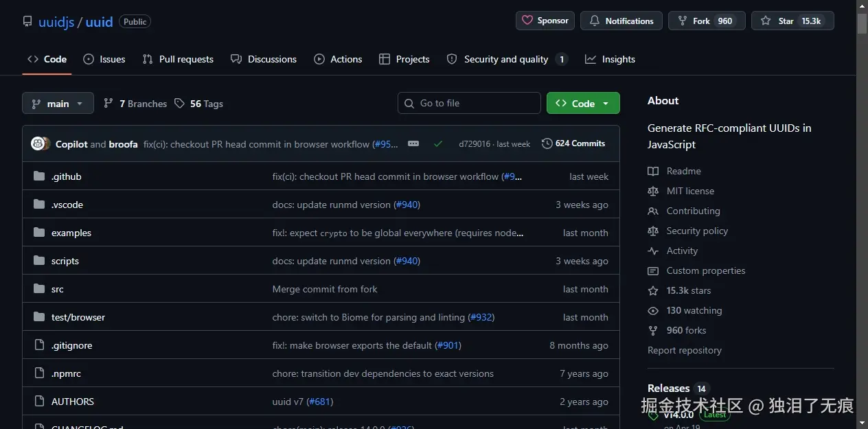Image resolution: width=868 pixels, height=429 pixels.
Task: Click the star icon in the Star button
Action: (766, 21)
